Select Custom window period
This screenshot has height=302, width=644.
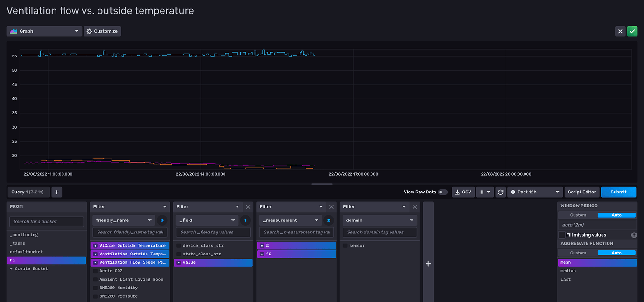[x=578, y=215]
